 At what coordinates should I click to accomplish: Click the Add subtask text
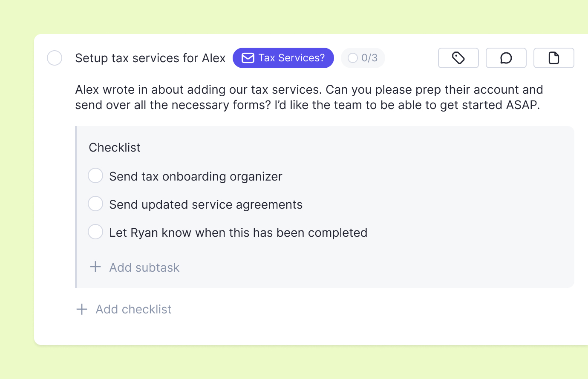coord(144,267)
